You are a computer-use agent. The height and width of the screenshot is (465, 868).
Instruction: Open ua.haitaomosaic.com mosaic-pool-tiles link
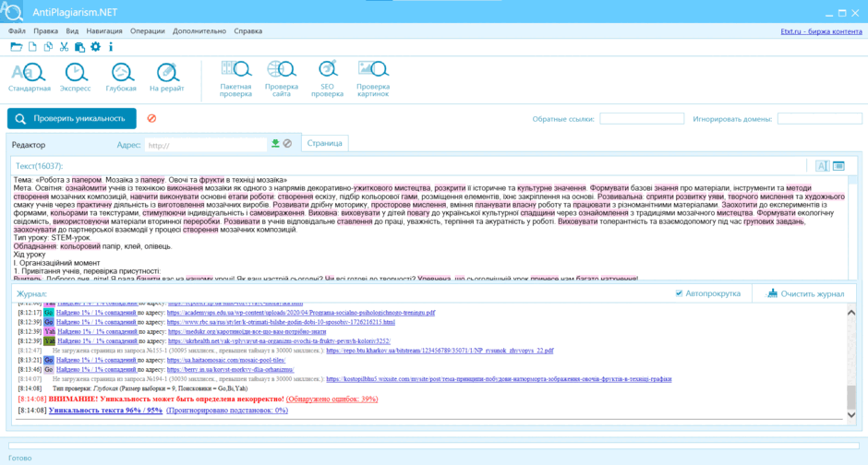pos(226,360)
